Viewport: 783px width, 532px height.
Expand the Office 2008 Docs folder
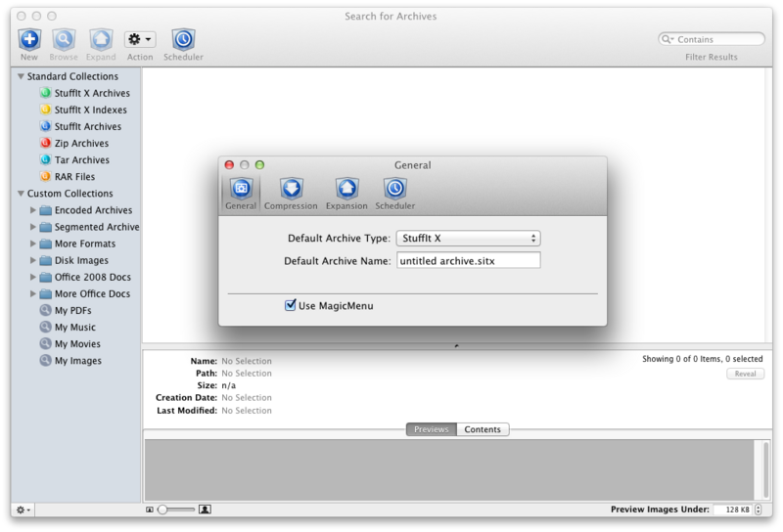point(33,277)
